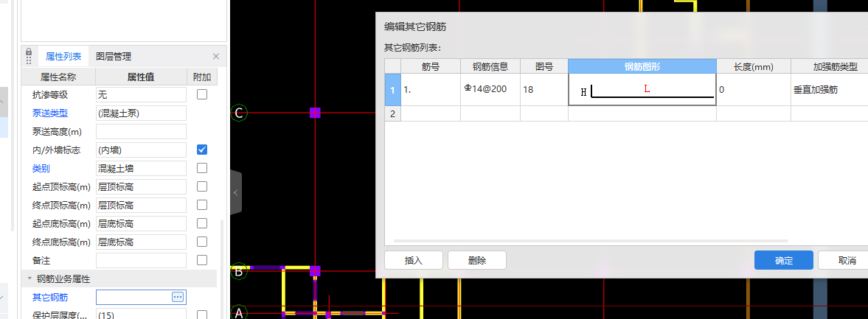Click the axis B grid bubble
This screenshot has width=868, height=319.
tap(239, 271)
